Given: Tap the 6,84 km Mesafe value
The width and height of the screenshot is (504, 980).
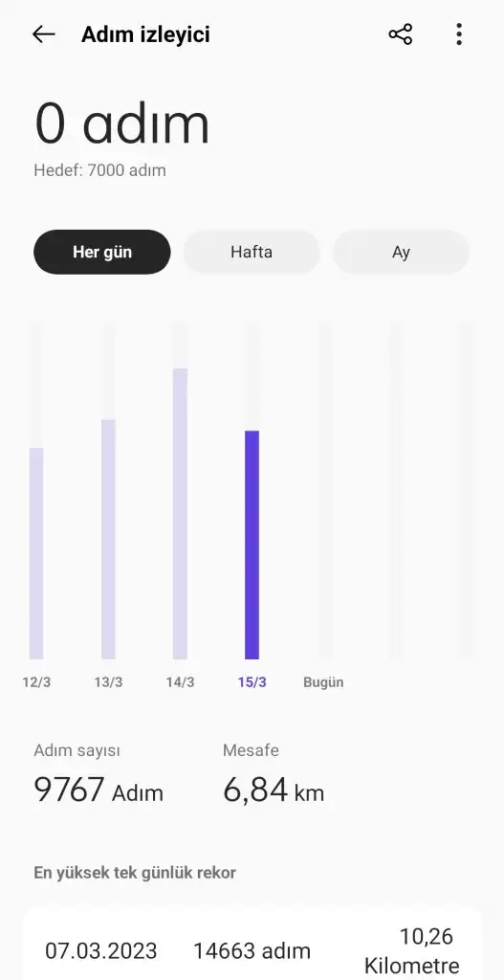Looking at the screenshot, I should (274, 790).
